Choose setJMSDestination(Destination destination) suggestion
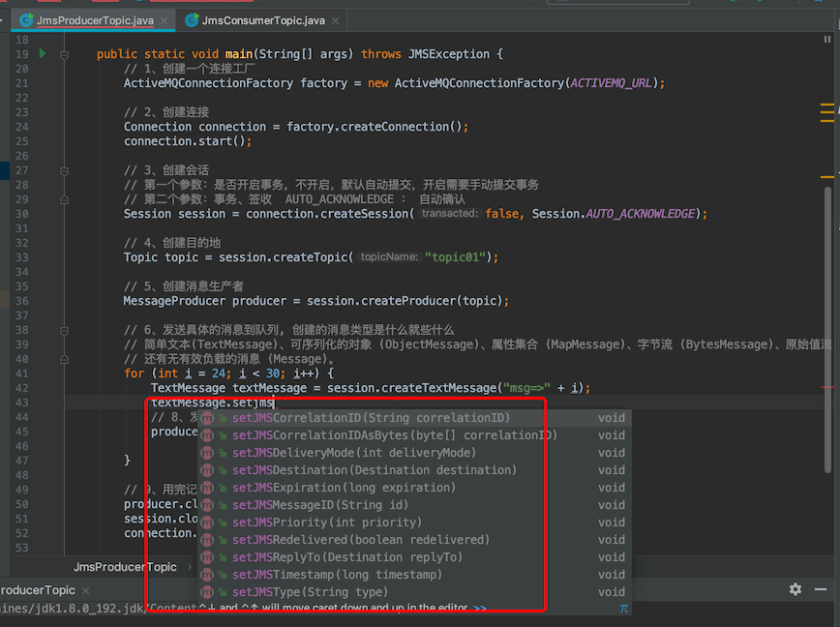 click(415, 470)
